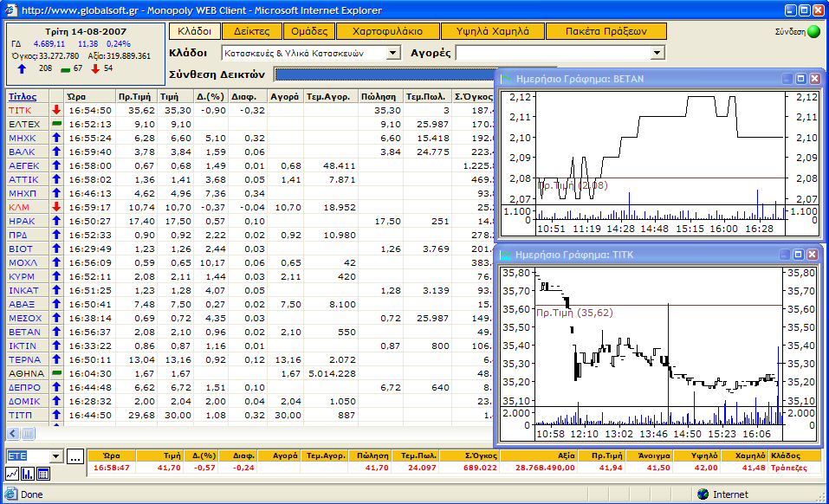Click the Αγορά column header

[x=284, y=97]
